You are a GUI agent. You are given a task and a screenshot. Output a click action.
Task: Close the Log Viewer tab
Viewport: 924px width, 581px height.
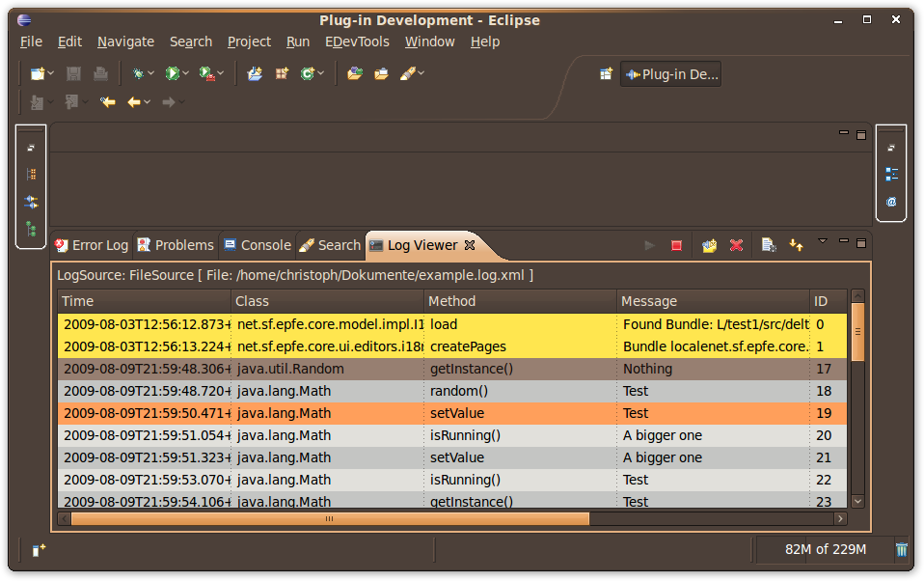click(470, 245)
